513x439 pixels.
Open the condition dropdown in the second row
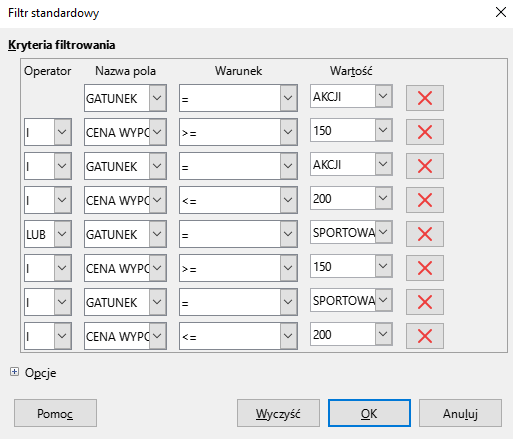(x=288, y=132)
